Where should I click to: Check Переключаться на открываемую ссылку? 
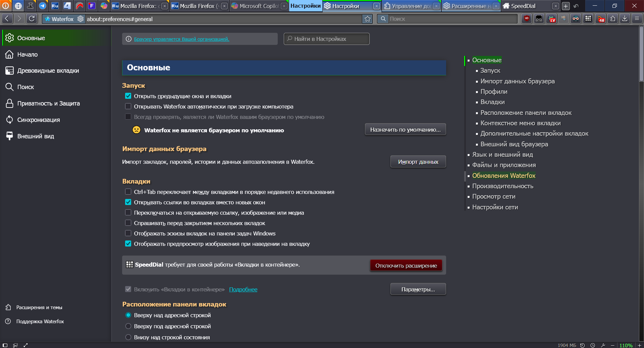128,213
